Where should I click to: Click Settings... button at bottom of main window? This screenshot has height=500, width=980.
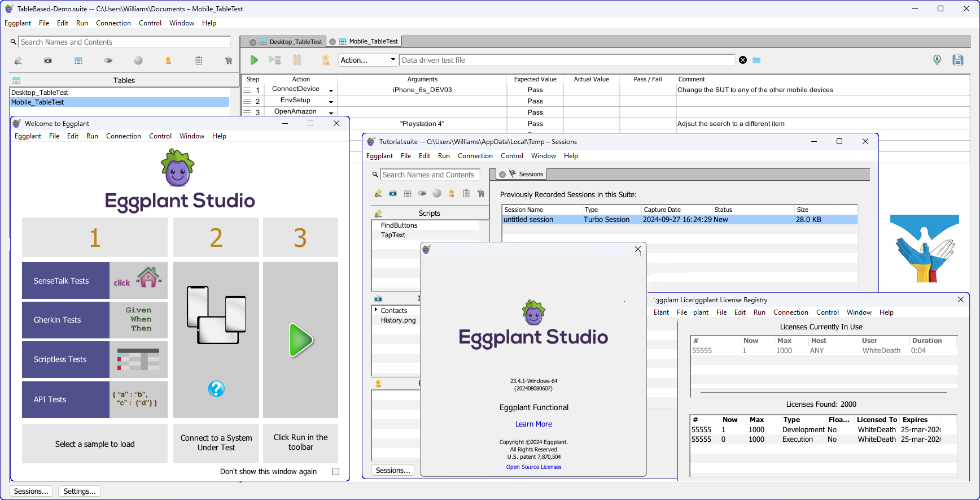pos(80,492)
